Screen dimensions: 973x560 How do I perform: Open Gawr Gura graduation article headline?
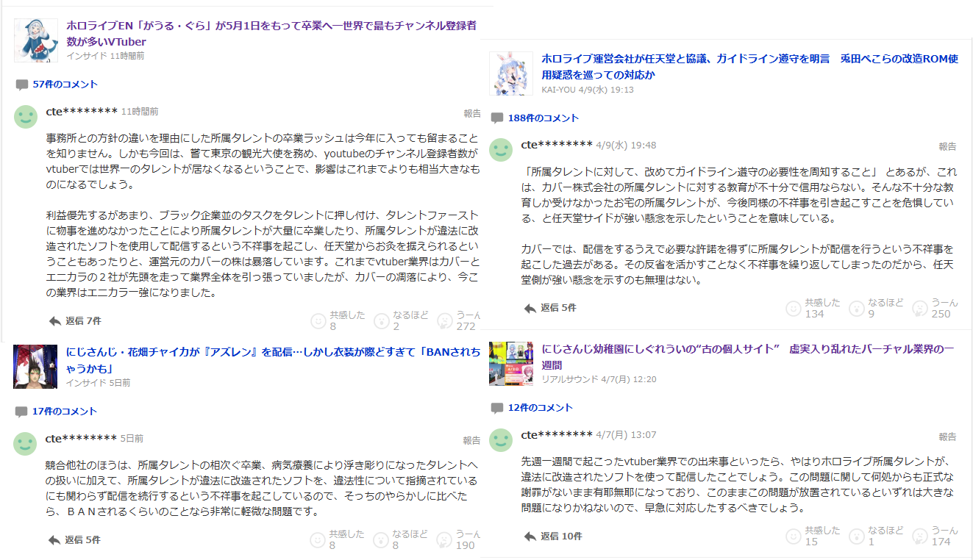(x=271, y=34)
